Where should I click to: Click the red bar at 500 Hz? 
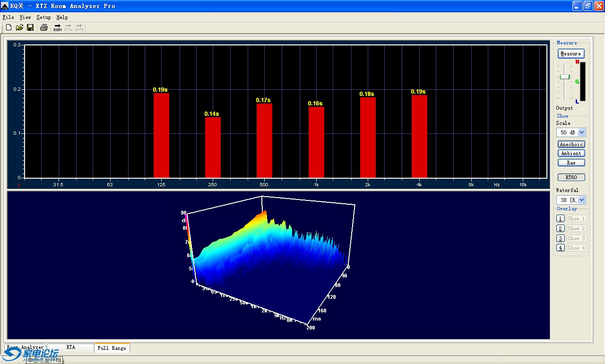tap(264, 141)
